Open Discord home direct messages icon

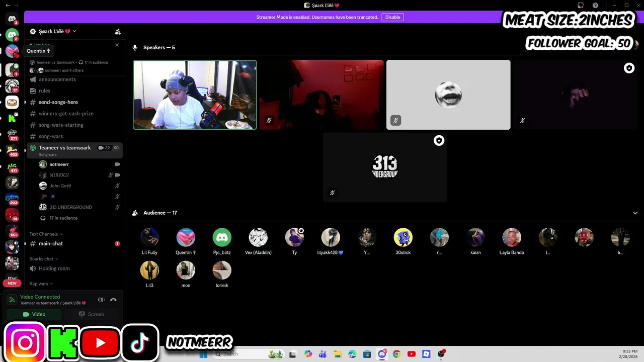pos(12,19)
